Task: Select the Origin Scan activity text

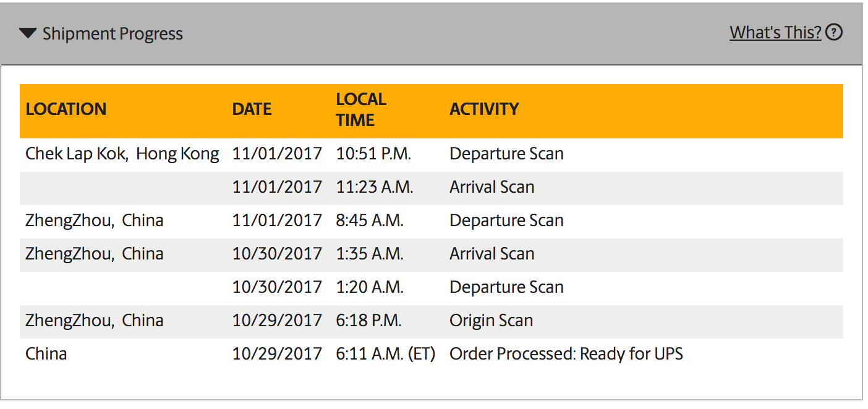Action: pos(491,321)
